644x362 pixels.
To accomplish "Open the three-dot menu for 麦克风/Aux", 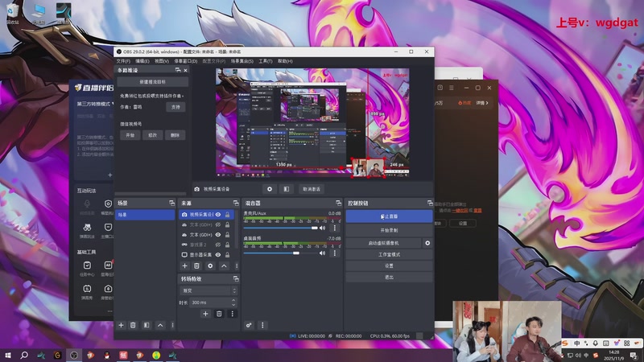I will [x=335, y=228].
